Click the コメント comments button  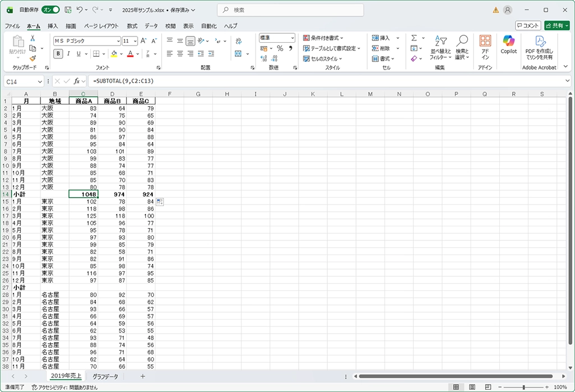tap(528, 25)
